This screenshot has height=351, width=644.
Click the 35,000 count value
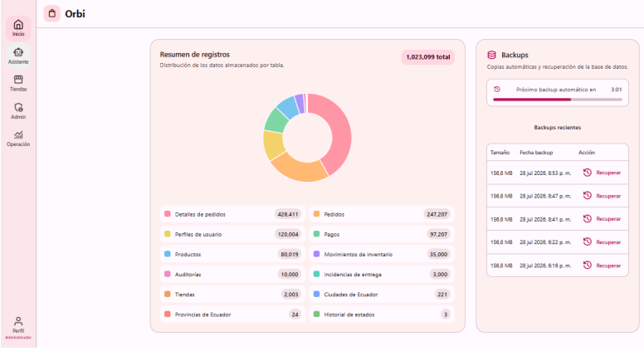(x=438, y=255)
